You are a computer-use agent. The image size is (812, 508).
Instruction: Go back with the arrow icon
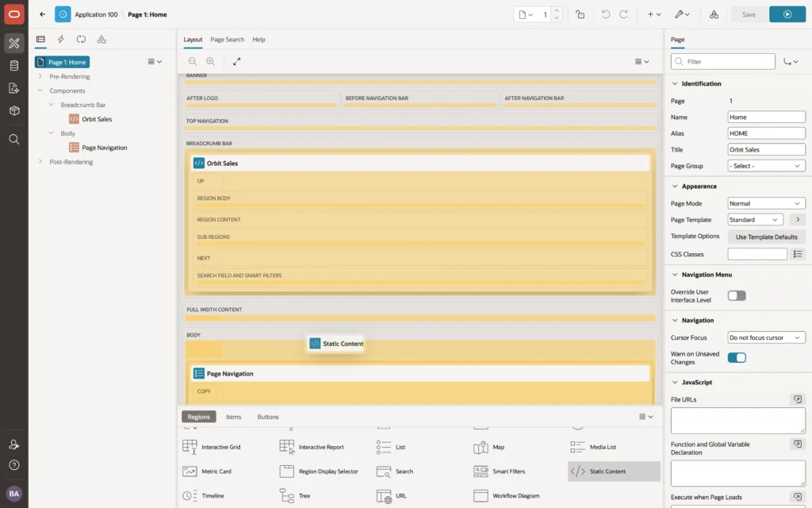click(43, 14)
